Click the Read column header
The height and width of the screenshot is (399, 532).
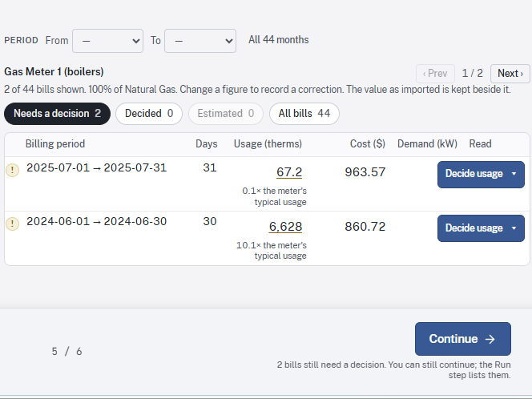coord(480,144)
